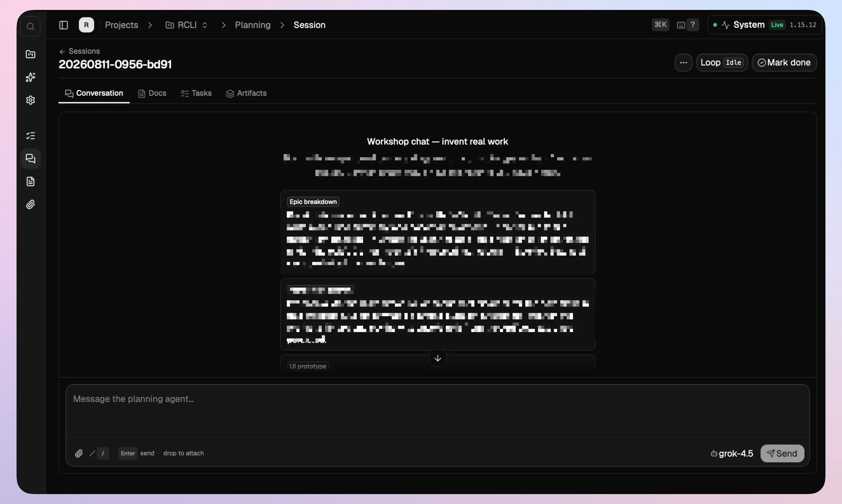Viewport: 842px width, 504px height.
Task: Attach a file via the composer paperclip
Action: [x=79, y=453]
